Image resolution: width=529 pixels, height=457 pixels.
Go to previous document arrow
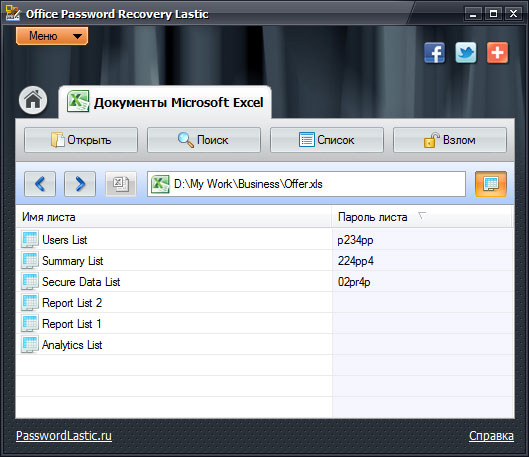pyautogui.click(x=40, y=184)
